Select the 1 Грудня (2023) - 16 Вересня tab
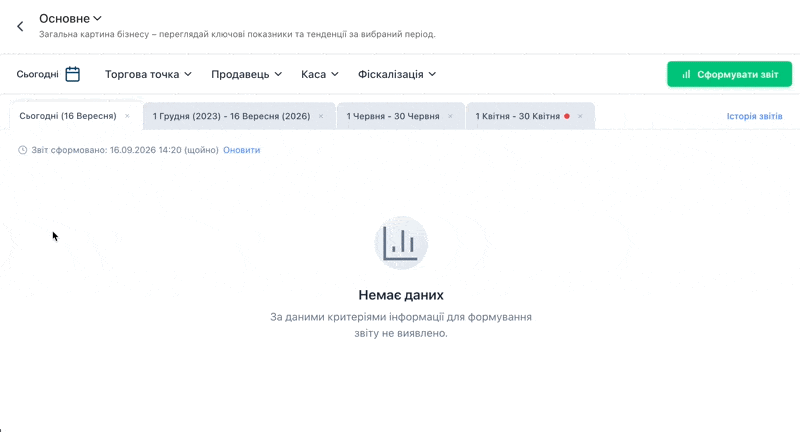The height and width of the screenshot is (432, 800). point(231,116)
